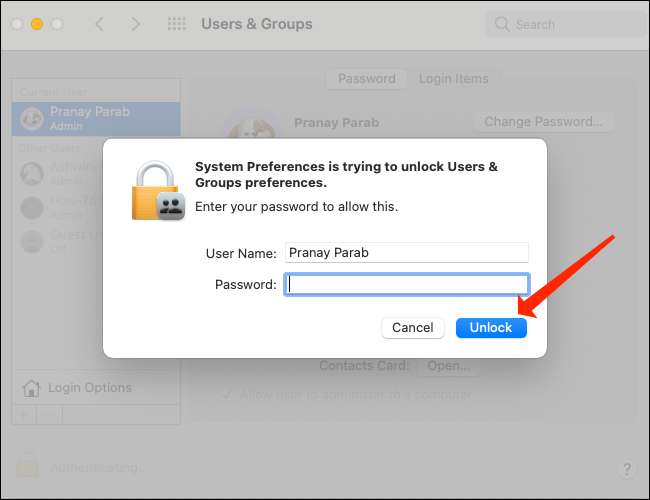Open help with question mark button
The width and height of the screenshot is (650, 500).
tap(626, 469)
